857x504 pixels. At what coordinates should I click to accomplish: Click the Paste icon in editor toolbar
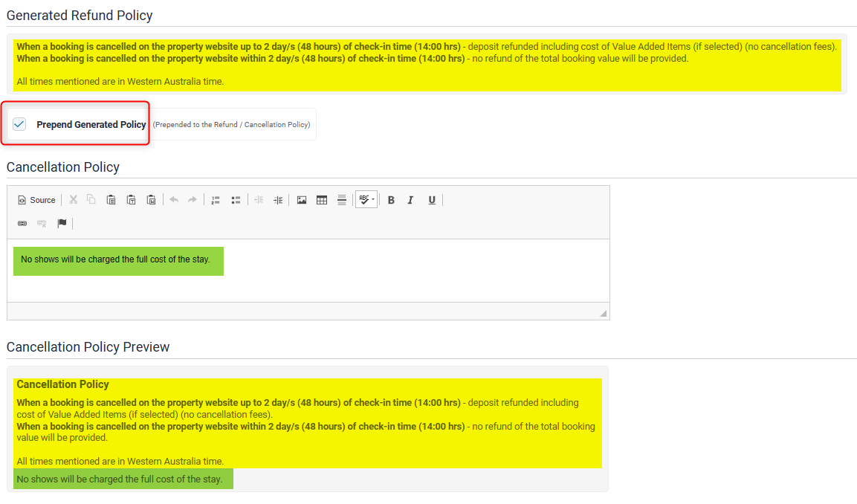[111, 200]
